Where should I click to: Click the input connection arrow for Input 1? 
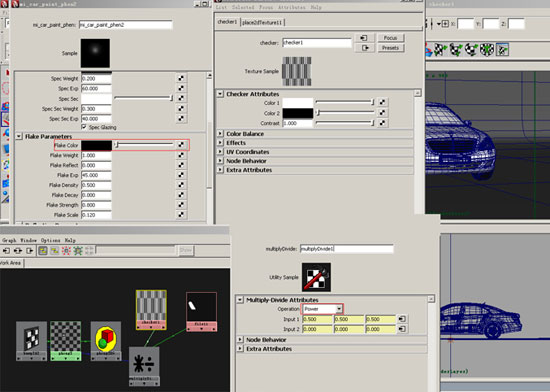(402, 319)
